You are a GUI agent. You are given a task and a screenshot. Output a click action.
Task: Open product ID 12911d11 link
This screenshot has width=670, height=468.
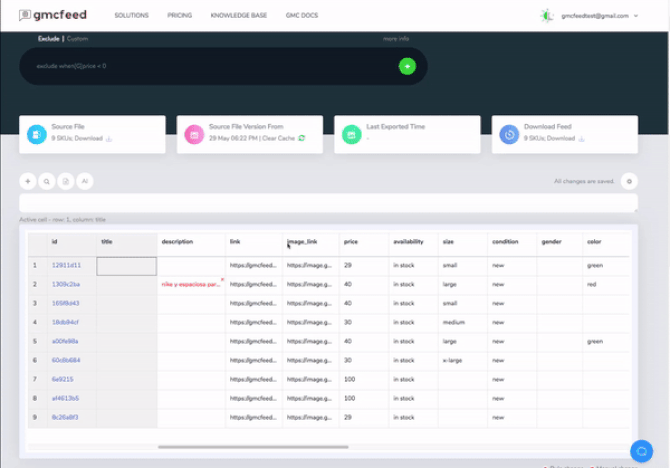point(67,265)
